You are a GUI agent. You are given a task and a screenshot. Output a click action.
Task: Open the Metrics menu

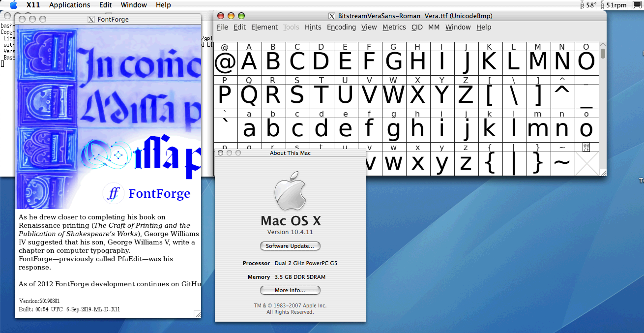[394, 27]
